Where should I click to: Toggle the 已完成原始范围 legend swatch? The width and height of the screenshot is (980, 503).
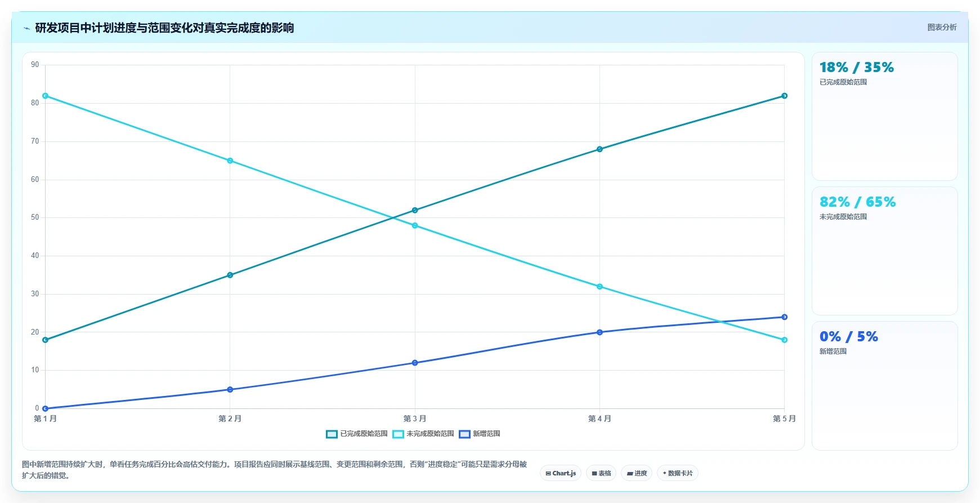(332, 434)
